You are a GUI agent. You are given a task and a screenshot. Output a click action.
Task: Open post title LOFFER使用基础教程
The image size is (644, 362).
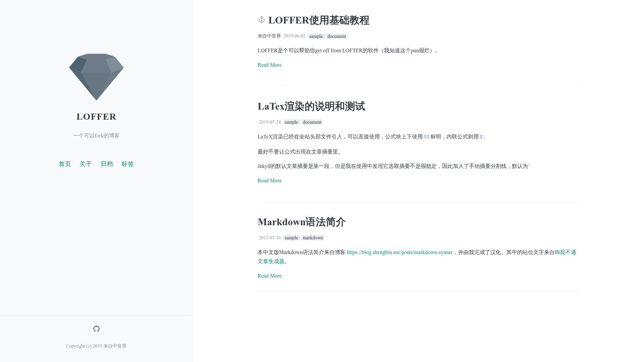point(319,20)
